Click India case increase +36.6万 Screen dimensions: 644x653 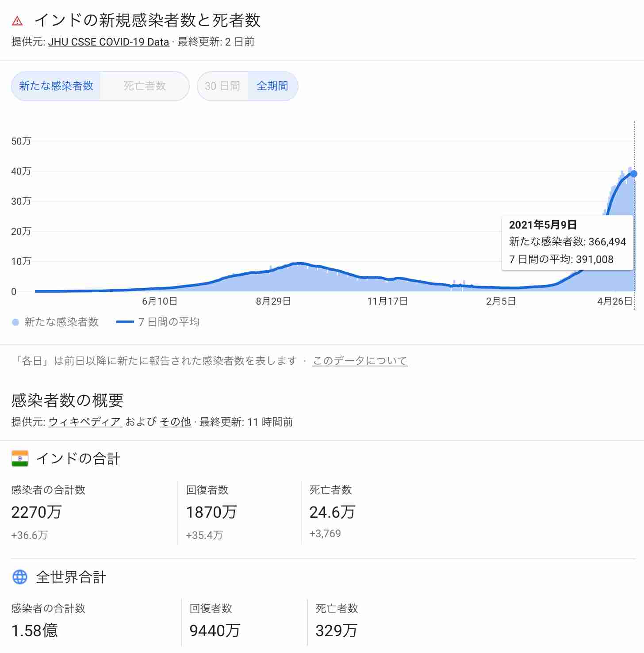[29, 535]
